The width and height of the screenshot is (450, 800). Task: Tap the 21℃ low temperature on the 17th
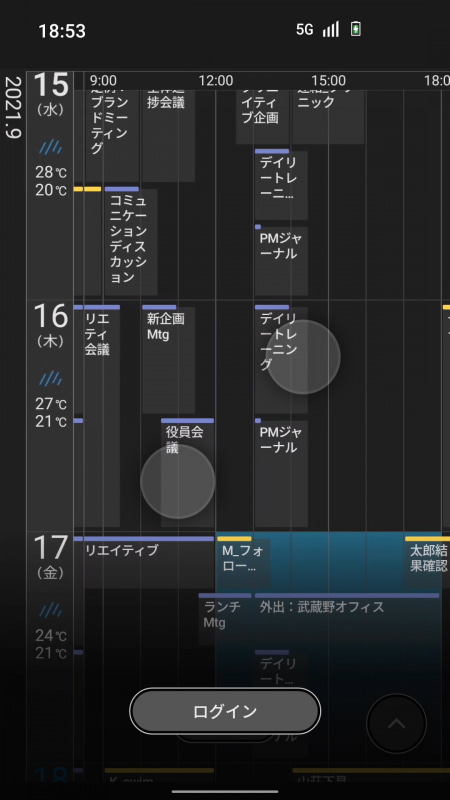pyautogui.click(x=51, y=653)
